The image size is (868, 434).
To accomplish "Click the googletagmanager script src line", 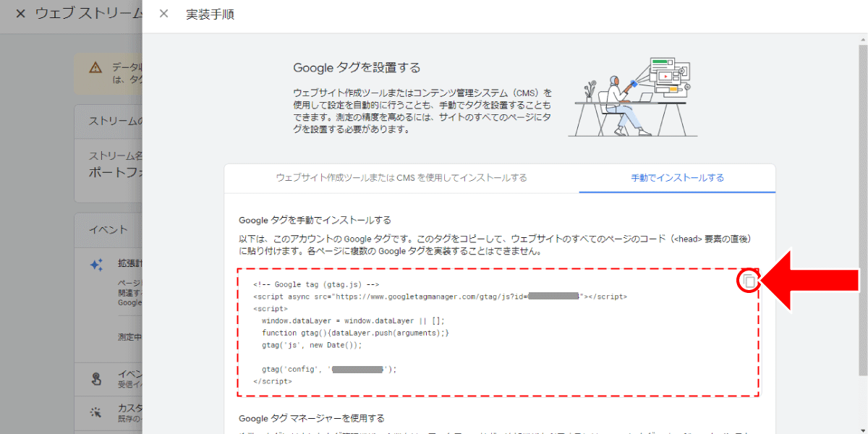I will click(441, 297).
